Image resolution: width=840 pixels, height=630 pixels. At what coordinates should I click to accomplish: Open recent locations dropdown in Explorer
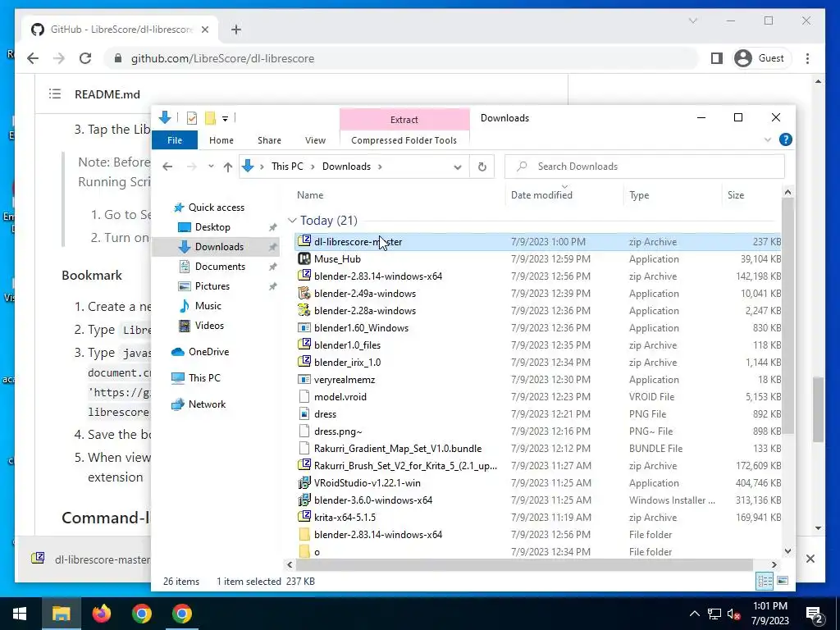(x=211, y=167)
